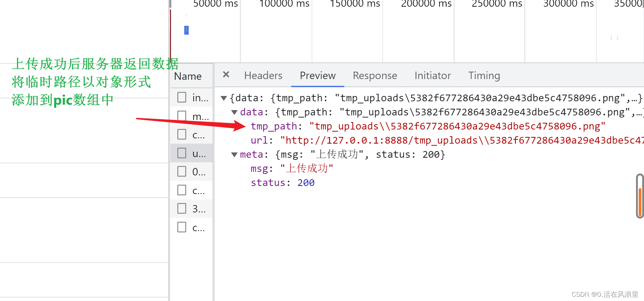This screenshot has width=644, height=301.
Task: Collapse the data object node
Action: point(234,112)
